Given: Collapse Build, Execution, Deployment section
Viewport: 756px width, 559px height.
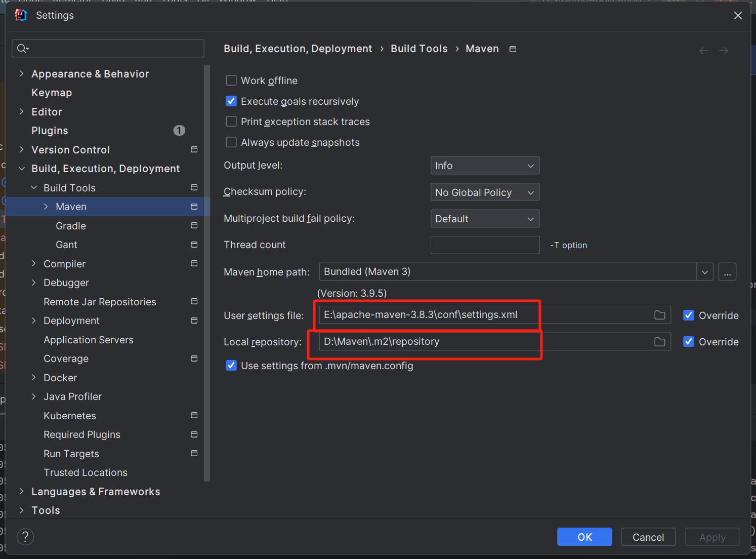Looking at the screenshot, I should pos(21,169).
